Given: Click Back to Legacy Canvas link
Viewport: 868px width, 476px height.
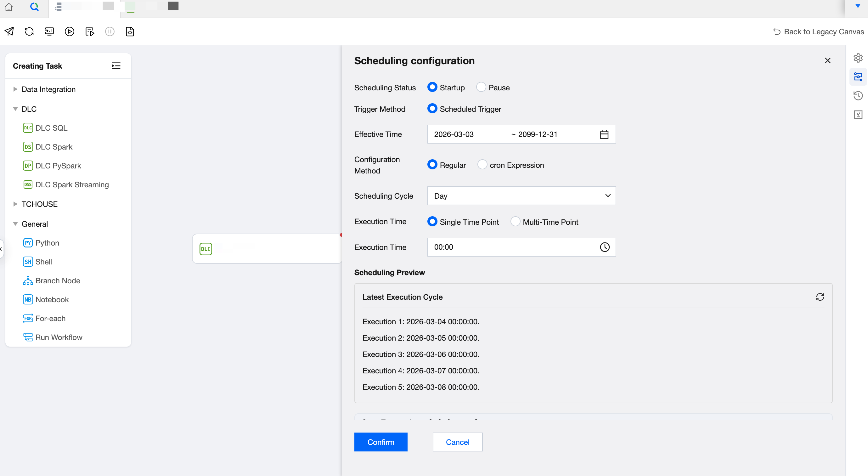Looking at the screenshot, I should [x=818, y=32].
